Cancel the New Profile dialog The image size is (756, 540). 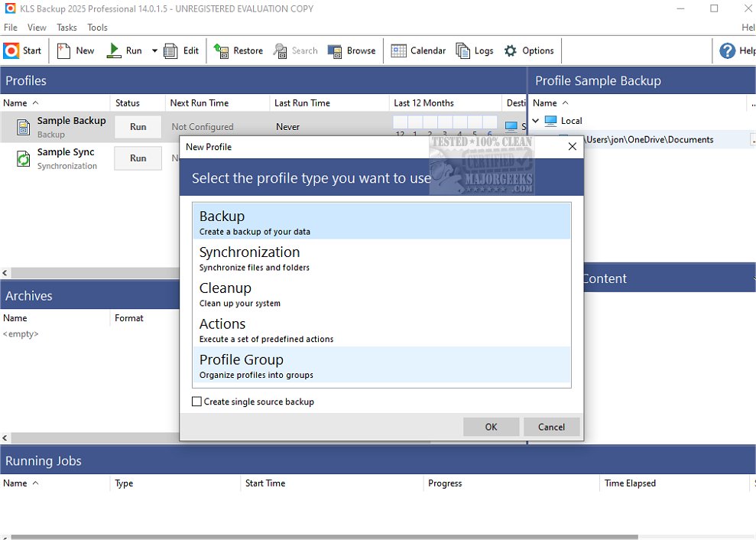551,427
